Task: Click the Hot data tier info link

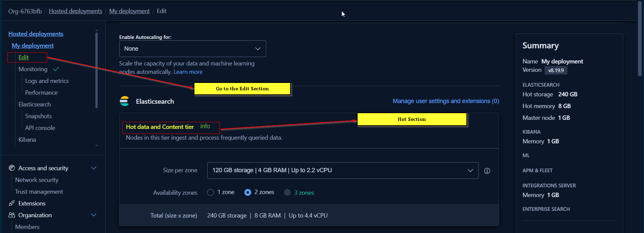Action: (205, 126)
